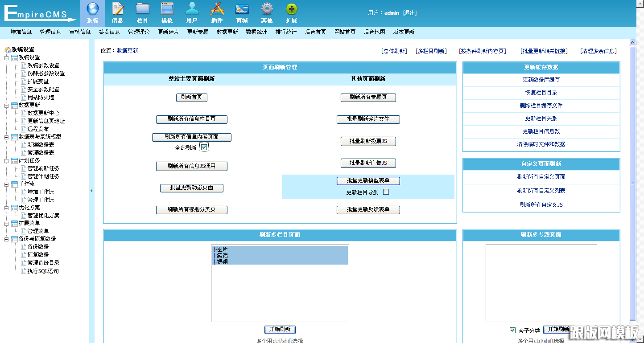Open 数据统计 from the menu bar
Image resolution: width=644 pixels, height=343 pixels.
[256, 32]
